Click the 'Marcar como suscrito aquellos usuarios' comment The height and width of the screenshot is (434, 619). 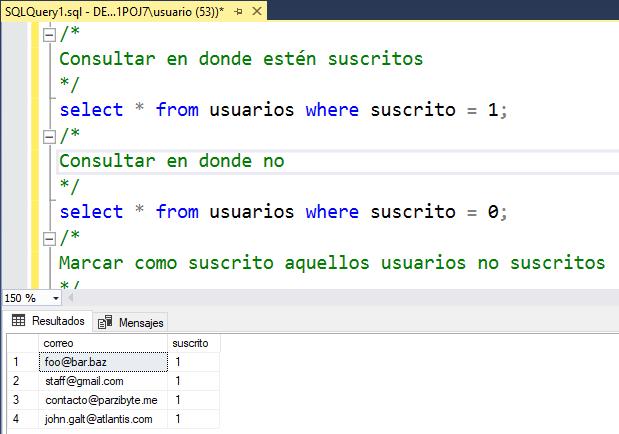332,263
